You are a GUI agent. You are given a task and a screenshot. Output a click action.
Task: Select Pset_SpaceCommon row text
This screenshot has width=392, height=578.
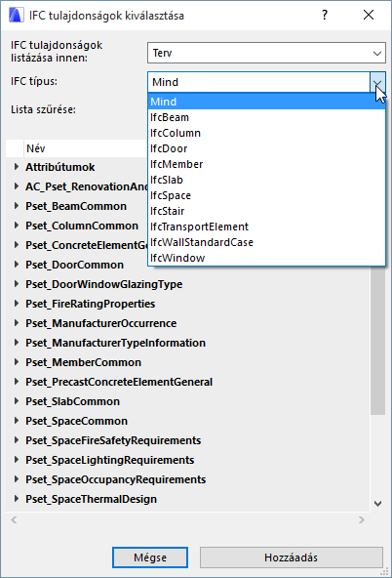tap(77, 421)
